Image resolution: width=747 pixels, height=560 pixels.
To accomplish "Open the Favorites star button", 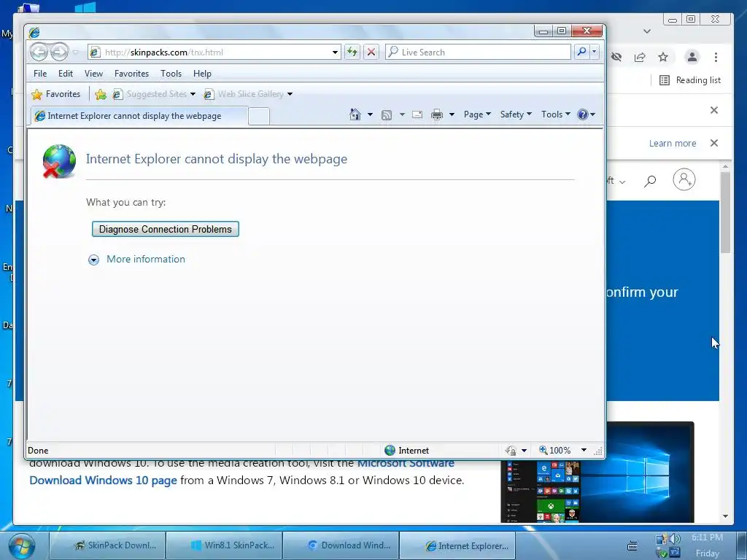I will point(56,94).
